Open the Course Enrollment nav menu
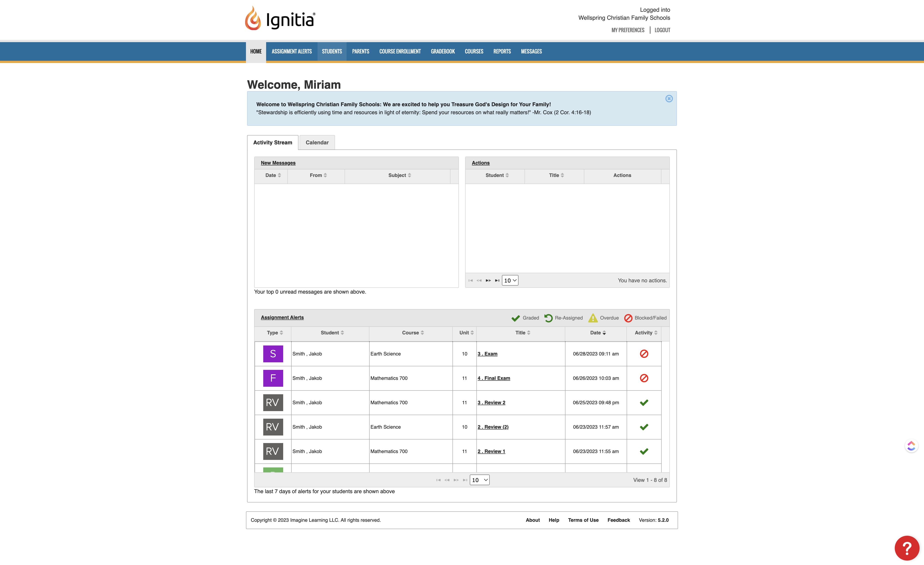The image size is (924, 565). 400,51
